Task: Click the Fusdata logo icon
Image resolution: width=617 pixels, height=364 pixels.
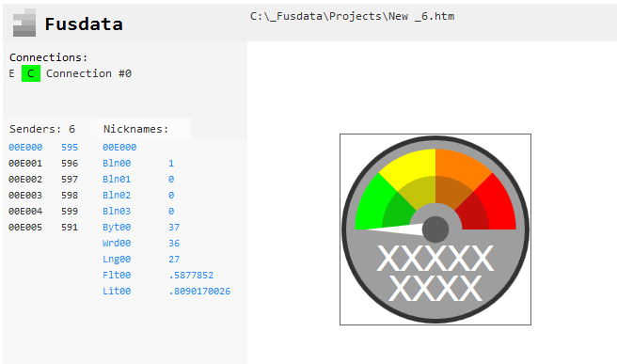Action: pyautogui.click(x=24, y=23)
